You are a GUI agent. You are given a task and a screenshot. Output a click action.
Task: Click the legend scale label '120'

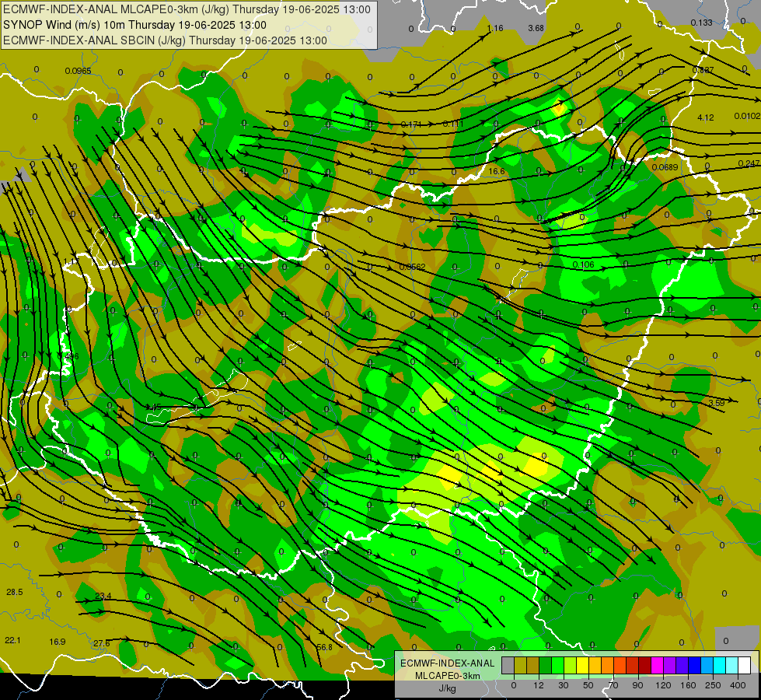(x=663, y=685)
